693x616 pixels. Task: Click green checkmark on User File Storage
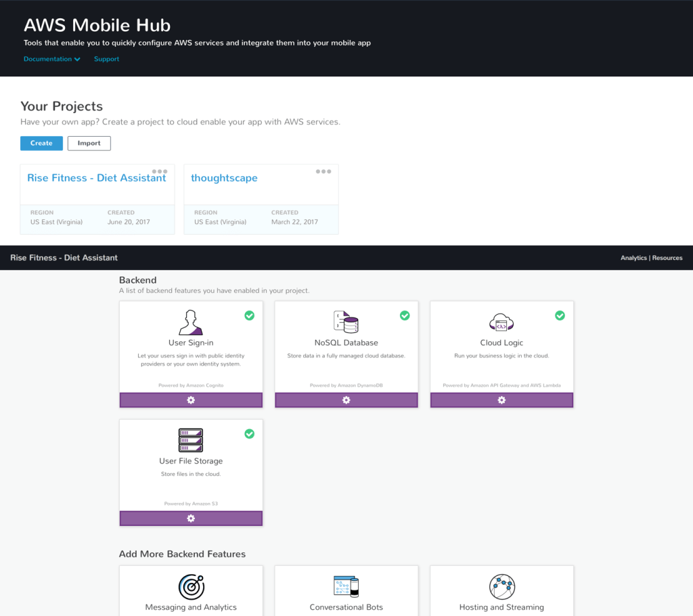[x=249, y=434]
